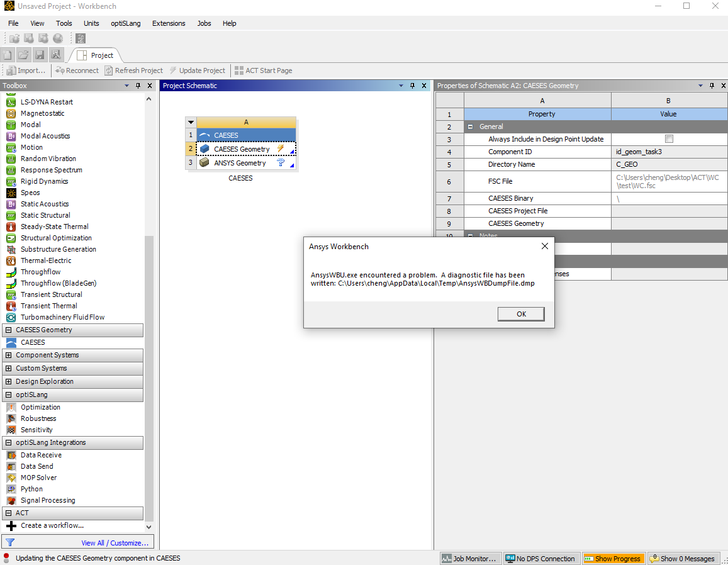Open the Extensions menu
The height and width of the screenshot is (565, 728).
[x=169, y=23]
